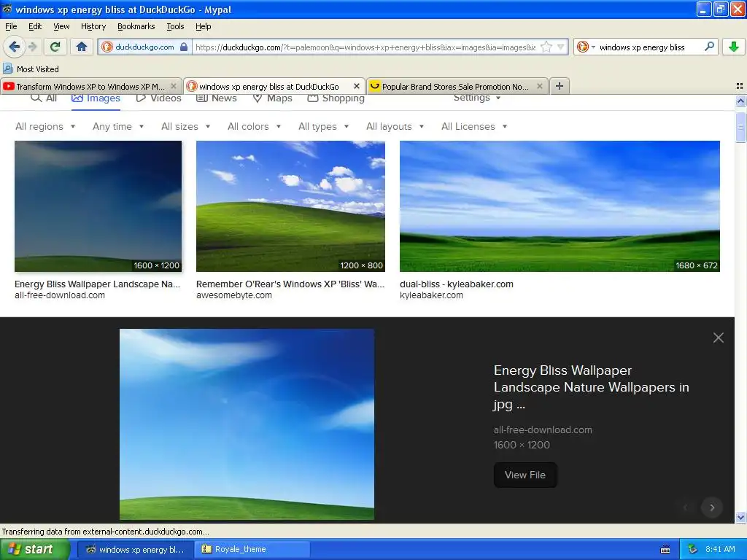
Task: Close the image detail panel with X
Action: pyautogui.click(x=719, y=338)
